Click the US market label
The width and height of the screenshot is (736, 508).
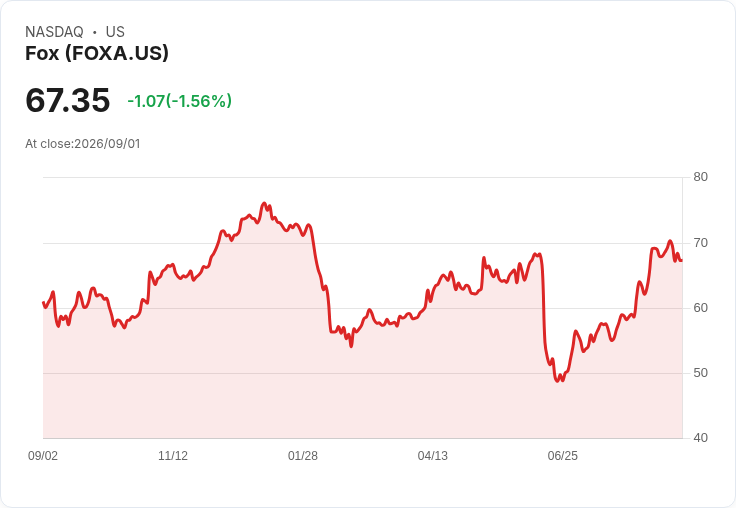point(115,31)
